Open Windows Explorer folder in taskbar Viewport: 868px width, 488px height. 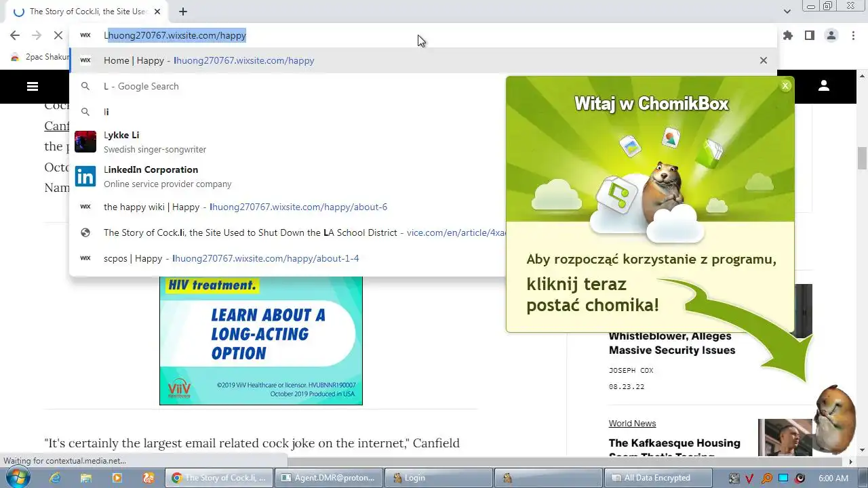[86, 478]
